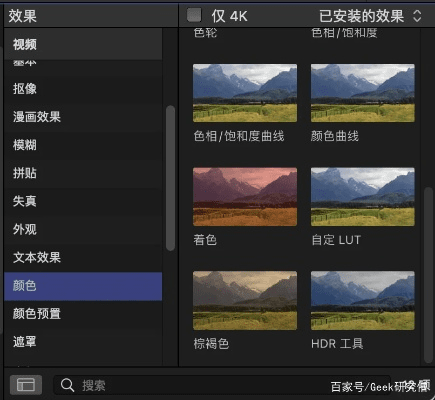Viewport: 435px width, 400px height.
Task: Click the magnifier search icon
Action: click(67, 385)
